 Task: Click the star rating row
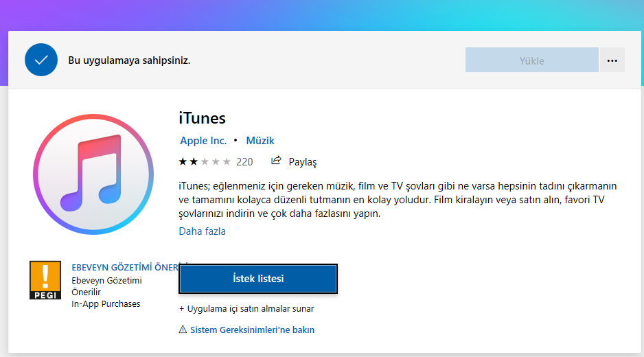click(205, 162)
